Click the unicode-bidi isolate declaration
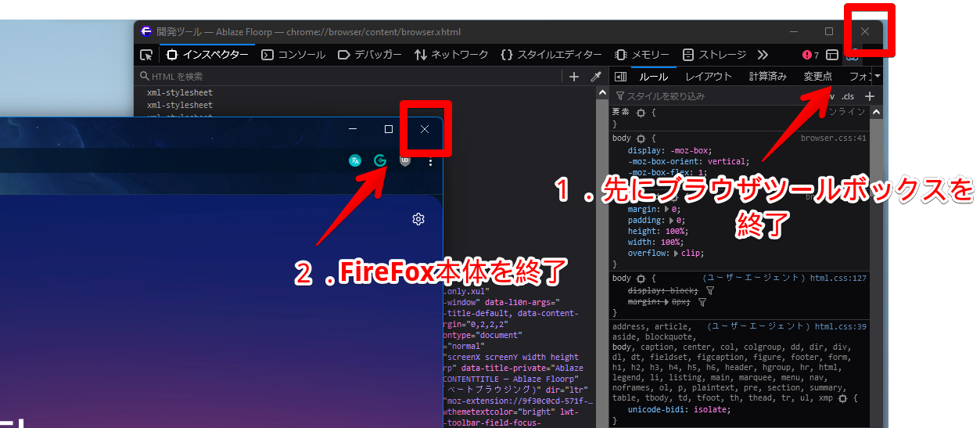Image resolution: width=980 pixels, height=428 pixels. [x=680, y=410]
